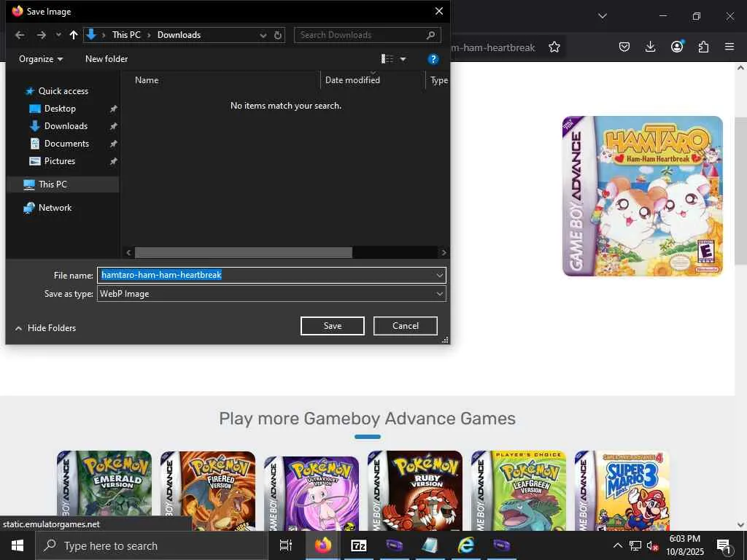The height and width of the screenshot is (560, 747).
Task: Click the horizontal scrollbar in file list
Action: [244, 252]
